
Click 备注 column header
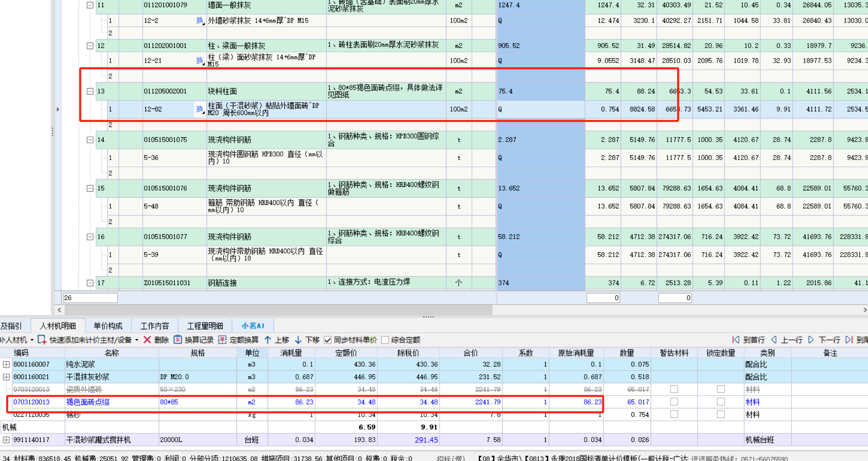pyautogui.click(x=830, y=353)
